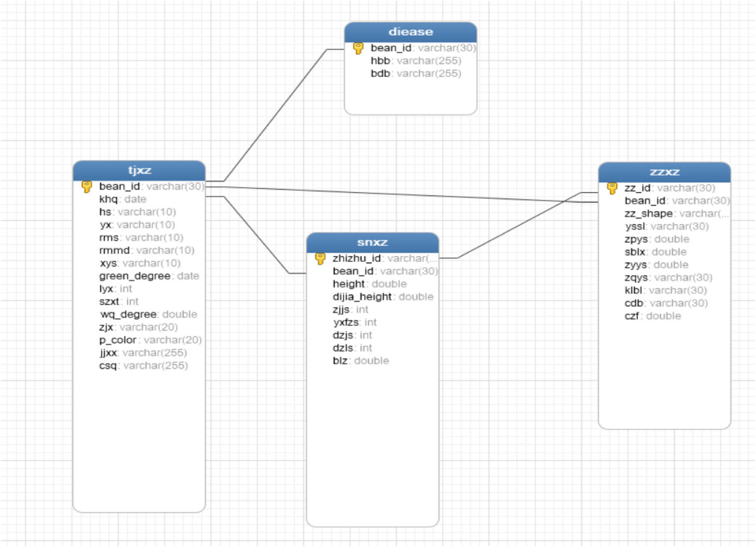756x547 pixels.
Task: Select the jjxx: varchar(255) field
Action: pos(143,353)
